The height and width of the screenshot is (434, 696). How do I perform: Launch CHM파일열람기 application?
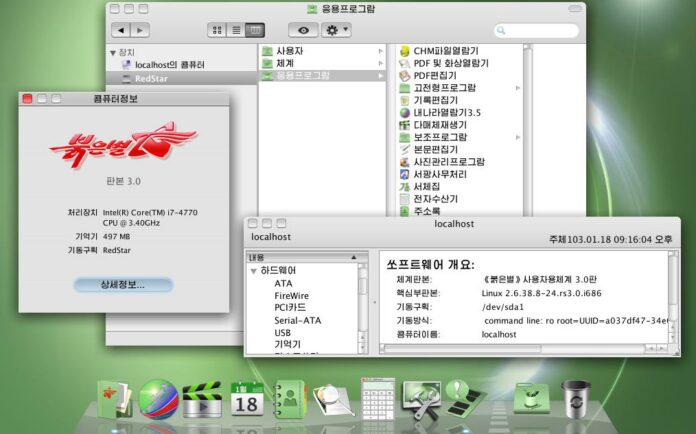446,51
